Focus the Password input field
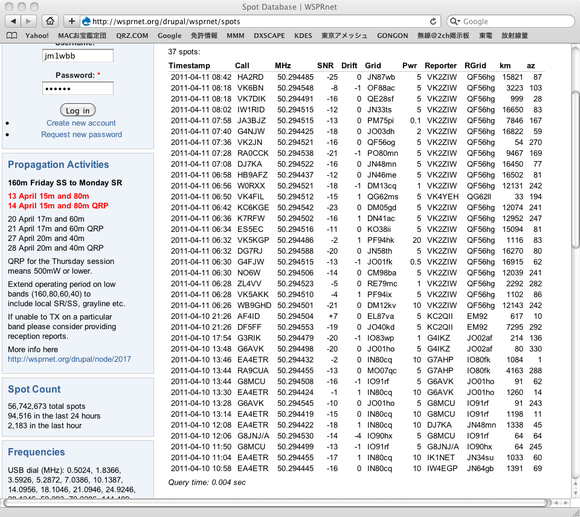580x517 pixels. point(78,89)
